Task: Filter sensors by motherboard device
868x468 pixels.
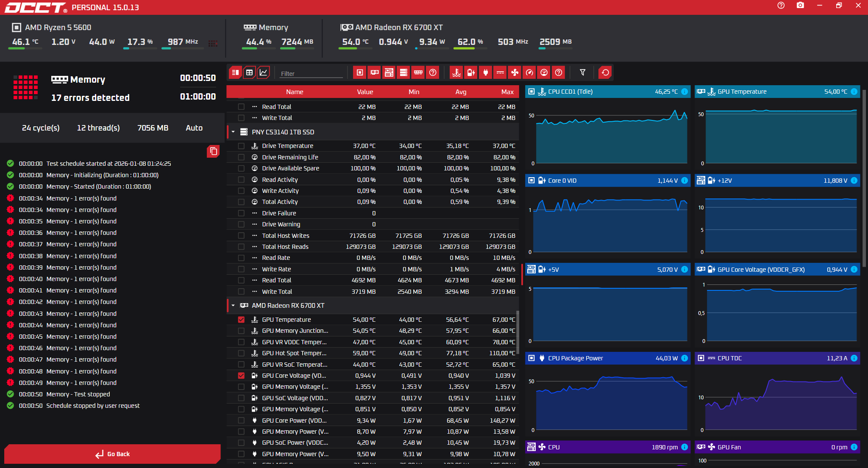Action: point(389,72)
